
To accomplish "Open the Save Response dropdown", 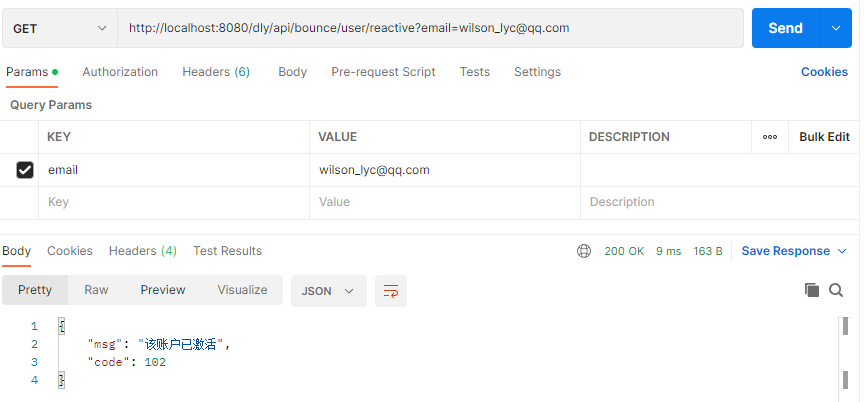I will [x=793, y=251].
